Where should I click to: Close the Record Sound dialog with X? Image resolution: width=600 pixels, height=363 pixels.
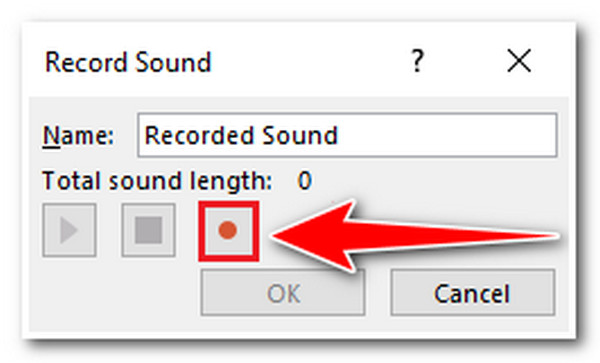(x=519, y=60)
